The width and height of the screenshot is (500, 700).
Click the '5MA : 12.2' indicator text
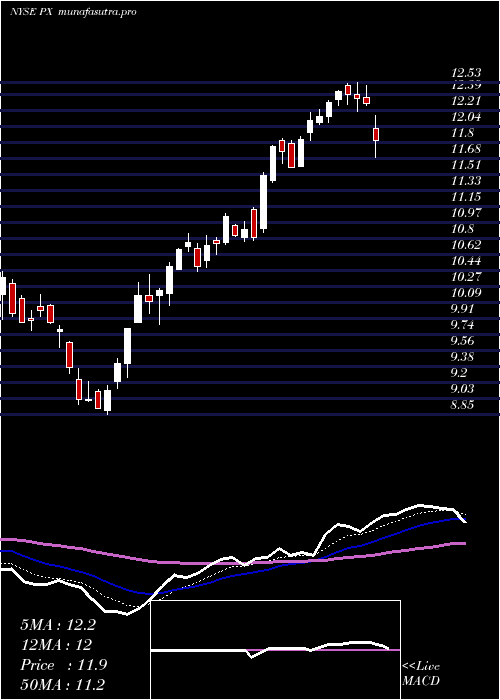click(58, 625)
